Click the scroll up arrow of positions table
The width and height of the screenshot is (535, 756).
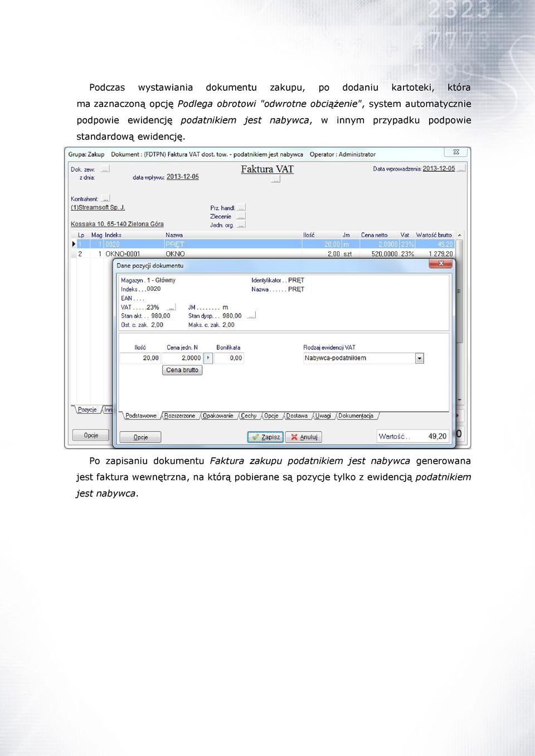[460, 235]
